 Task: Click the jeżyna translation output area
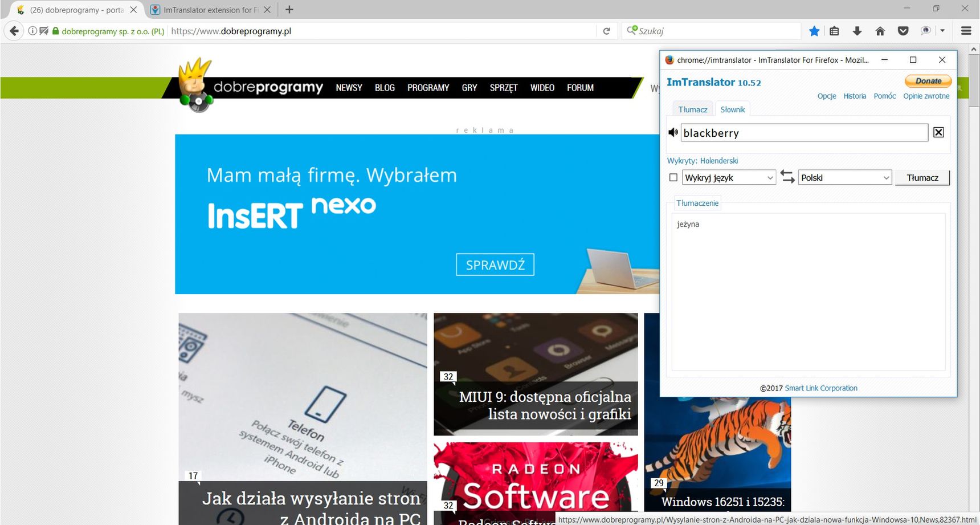[x=808, y=292]
